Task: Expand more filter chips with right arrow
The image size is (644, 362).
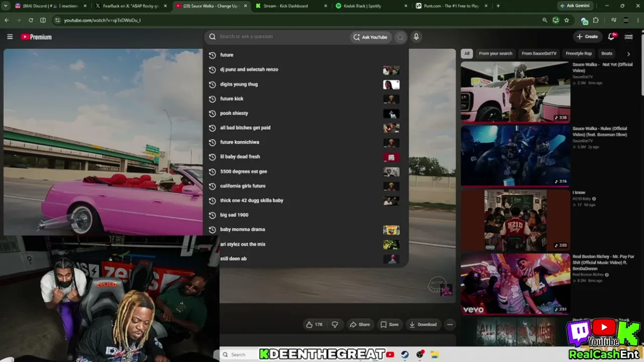Action: (x=628, y=53)
